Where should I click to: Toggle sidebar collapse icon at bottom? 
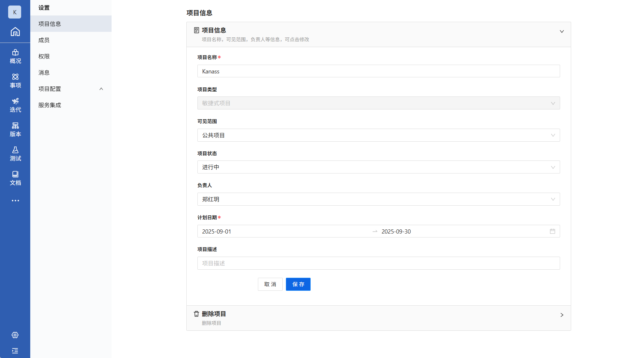(15, 351)
